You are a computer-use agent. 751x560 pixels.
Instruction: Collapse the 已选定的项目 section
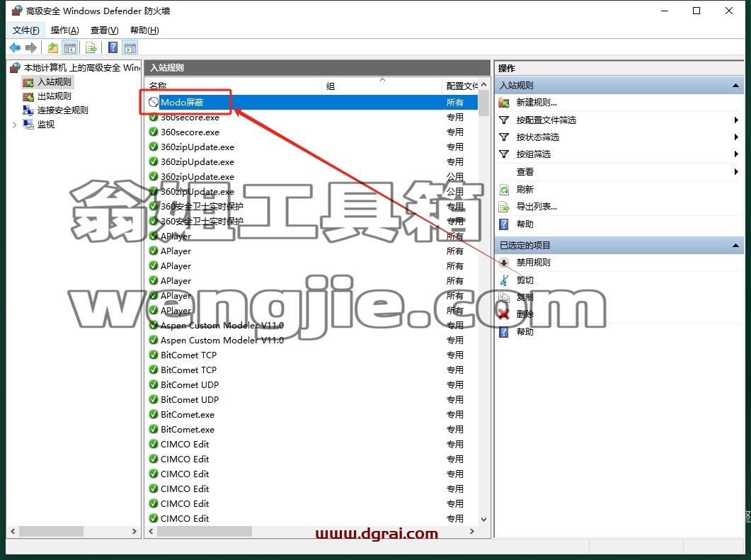click(x=735, y=246)
